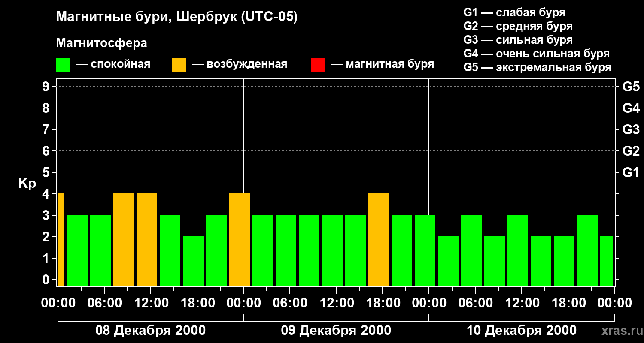
Task: Click the 06:00 time label under 08 Декабря
Action: click(x=104, y=303)
